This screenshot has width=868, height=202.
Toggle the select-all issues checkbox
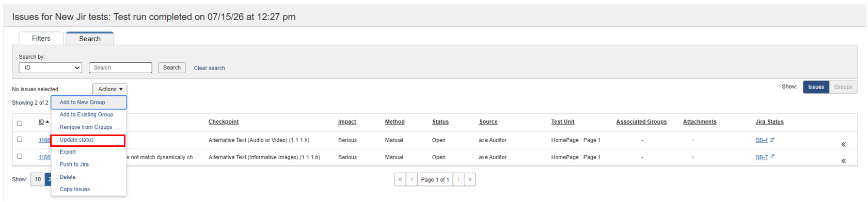(20, 123)
